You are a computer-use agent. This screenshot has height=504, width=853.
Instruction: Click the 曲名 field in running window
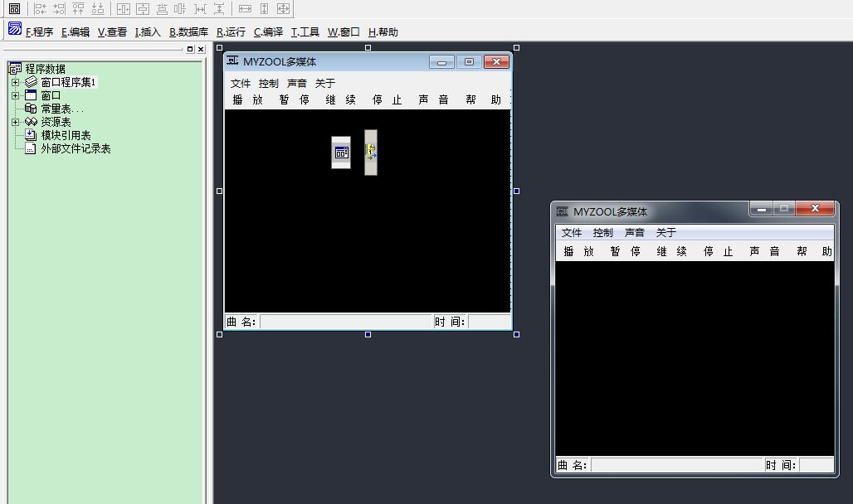click(x=676, y=465)
